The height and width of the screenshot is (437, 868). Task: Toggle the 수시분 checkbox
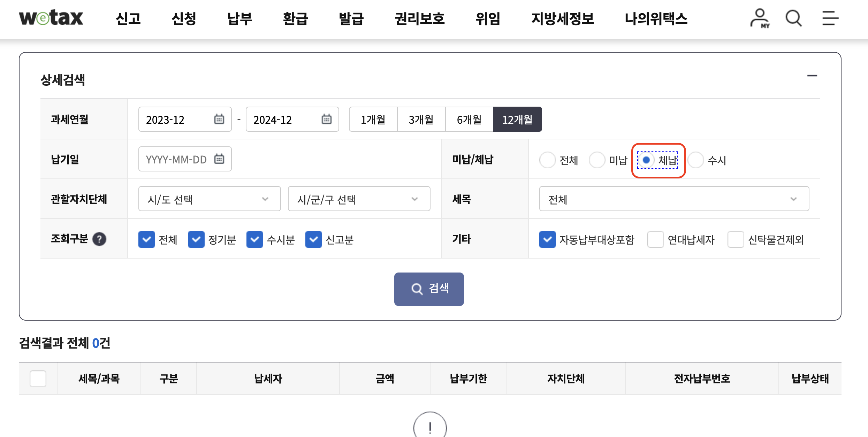coord(255,239)
